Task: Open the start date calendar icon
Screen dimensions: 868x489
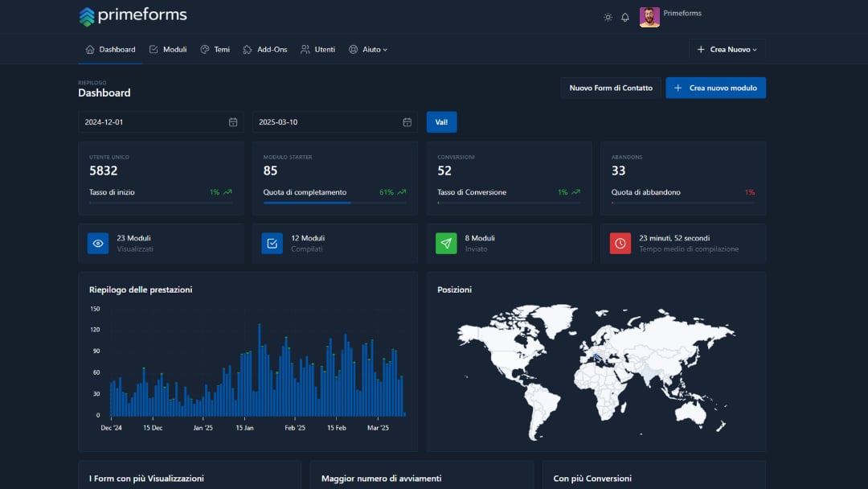Action: [233, 122]
